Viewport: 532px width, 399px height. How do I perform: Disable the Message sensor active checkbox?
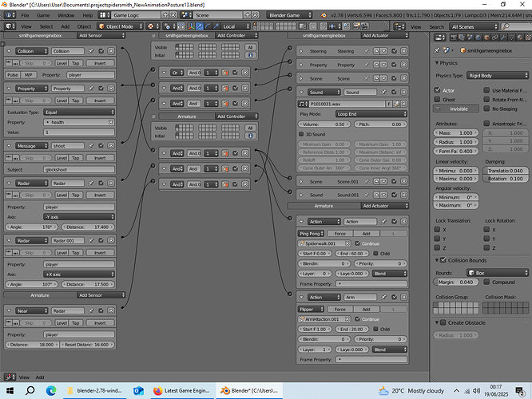pyautogui.click(x=101, y=146)
